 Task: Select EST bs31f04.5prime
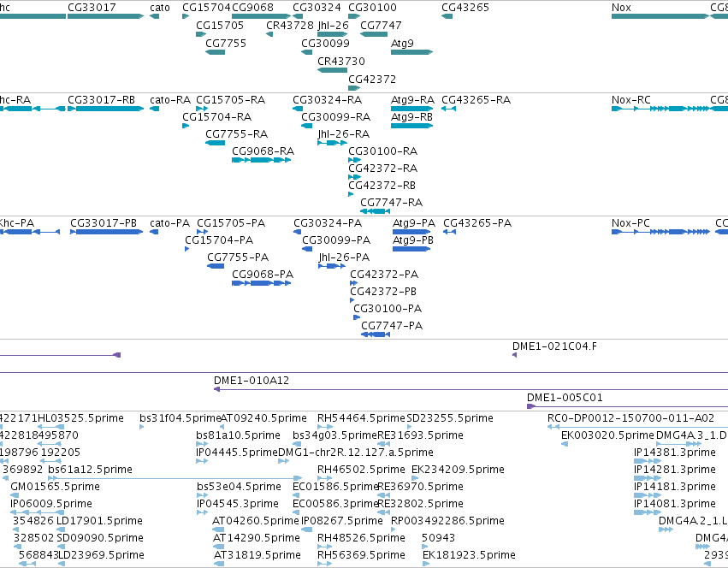[x=181, y=418]
